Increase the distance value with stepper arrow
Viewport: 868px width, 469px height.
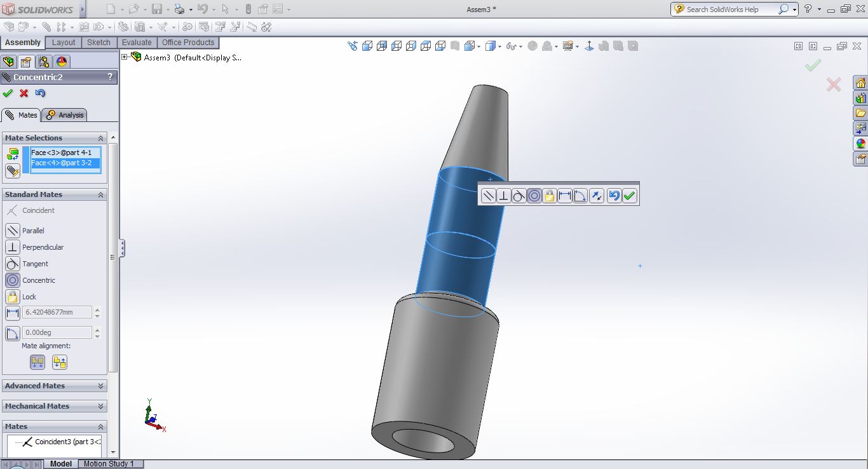pyautogui.click(x=97, y=309)
